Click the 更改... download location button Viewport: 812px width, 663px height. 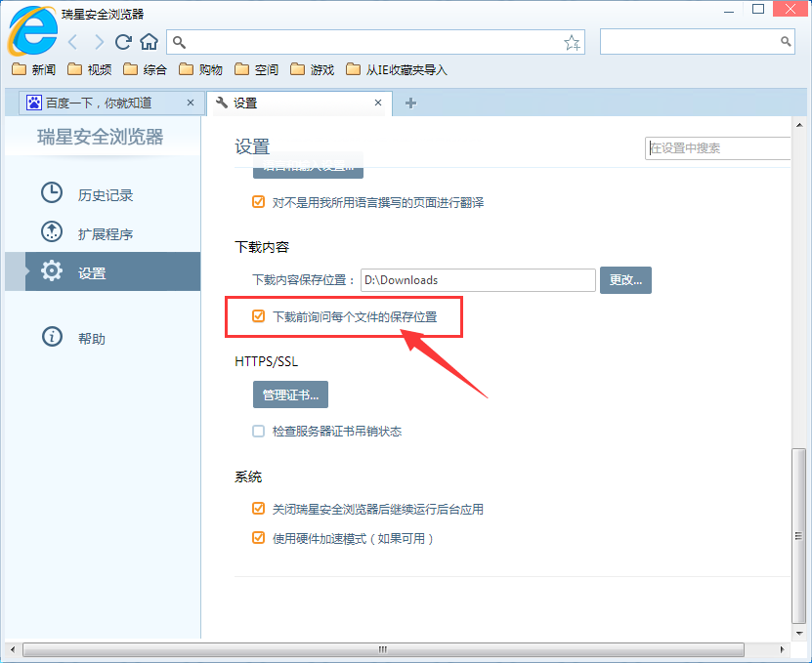click(x=625, y=280)
